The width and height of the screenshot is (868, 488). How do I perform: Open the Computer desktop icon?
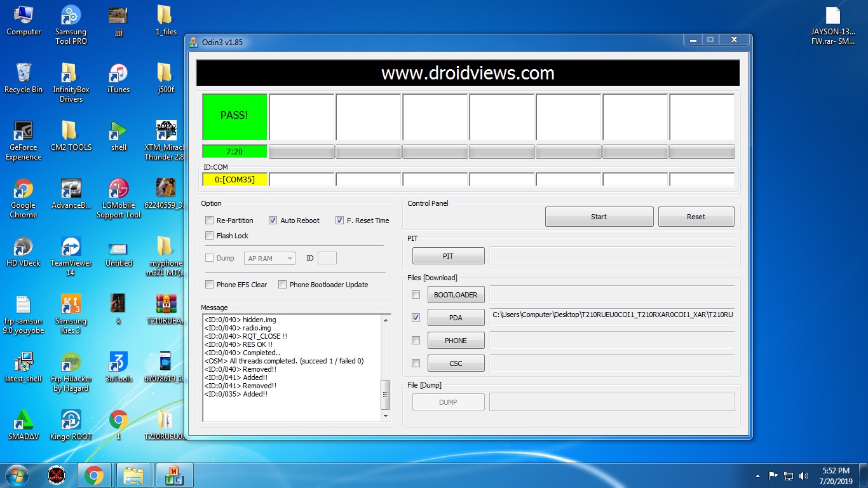(x=24, y=20)
